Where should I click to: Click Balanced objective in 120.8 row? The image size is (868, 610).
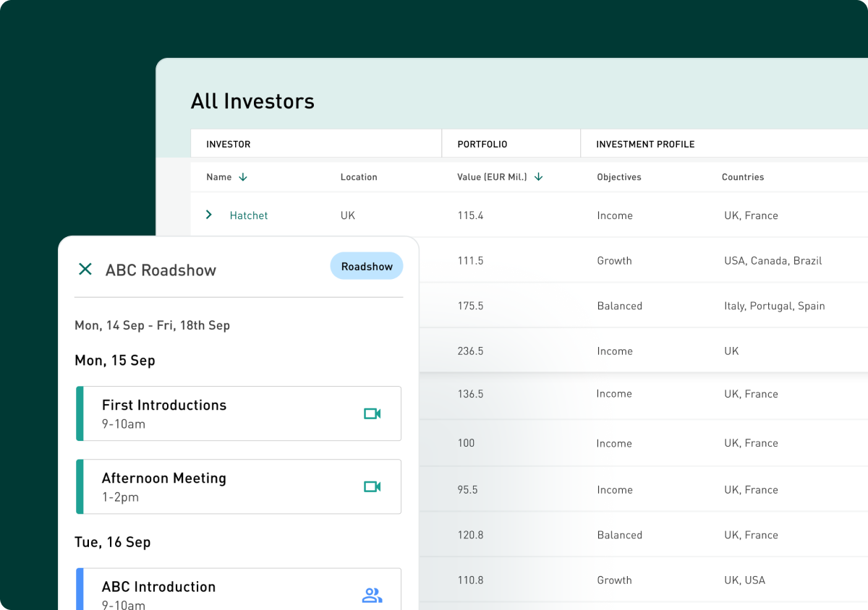pyautogui.click(x=619, y=535)
